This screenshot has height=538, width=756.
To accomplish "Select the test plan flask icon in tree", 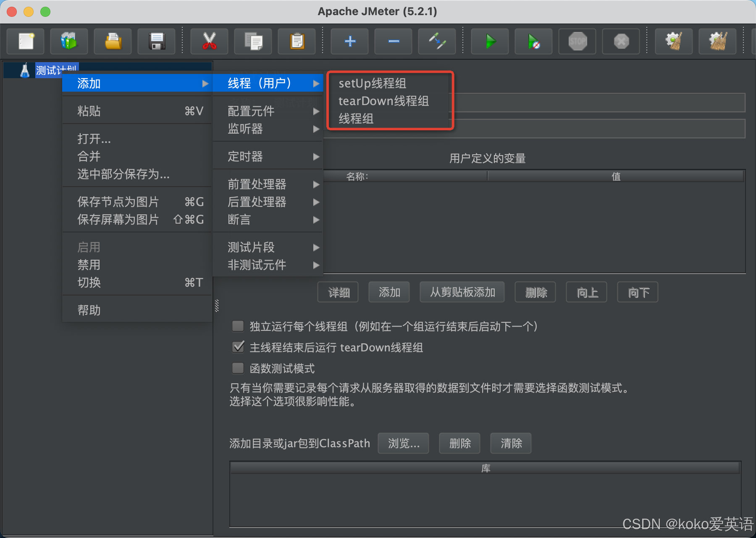I will coord(25,70).
